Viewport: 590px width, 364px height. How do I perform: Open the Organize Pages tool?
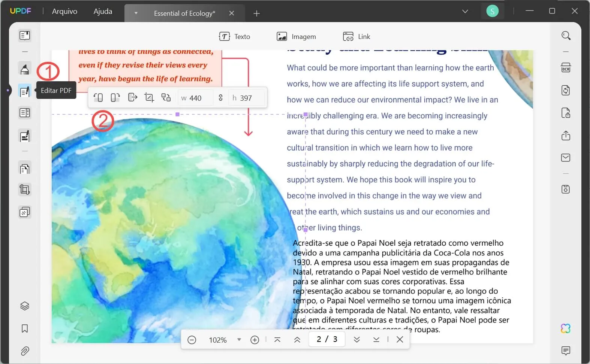tap(25, 169)
